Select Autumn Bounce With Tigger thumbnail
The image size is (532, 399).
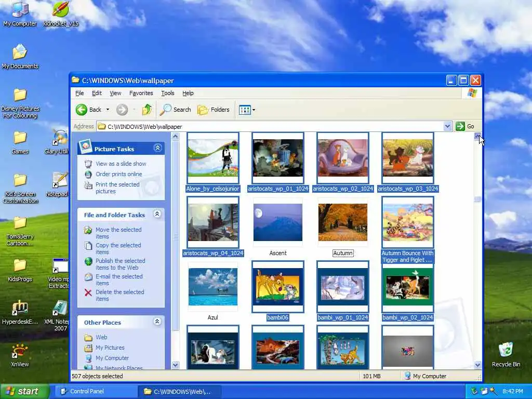click(x=408, y=222)
